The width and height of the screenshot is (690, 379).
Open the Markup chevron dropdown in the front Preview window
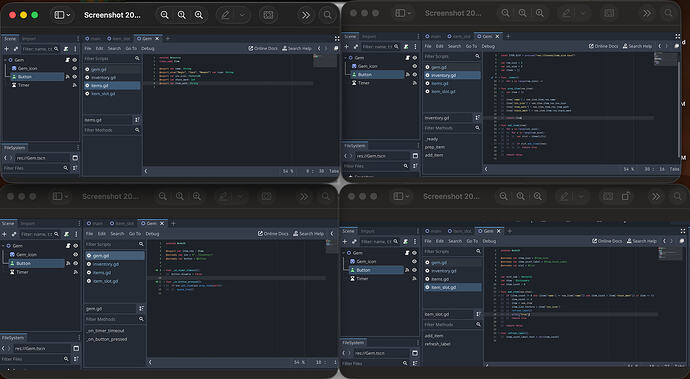pos(242,15)
